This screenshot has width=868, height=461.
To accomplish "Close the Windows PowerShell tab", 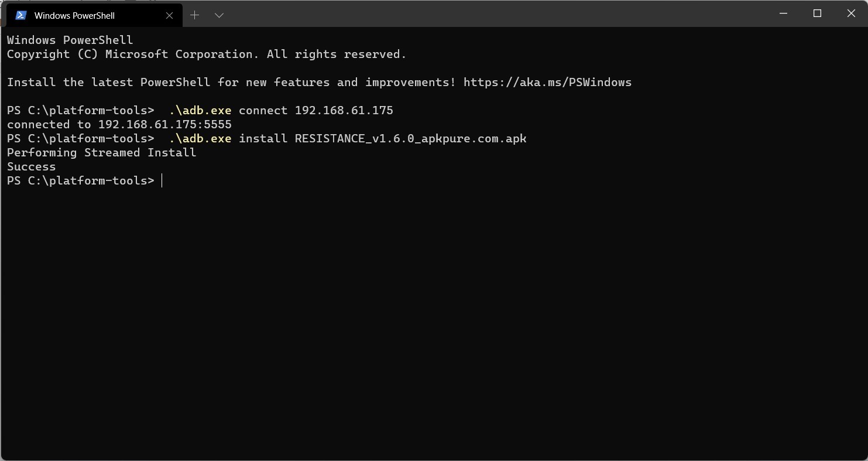I will (169, 15).
